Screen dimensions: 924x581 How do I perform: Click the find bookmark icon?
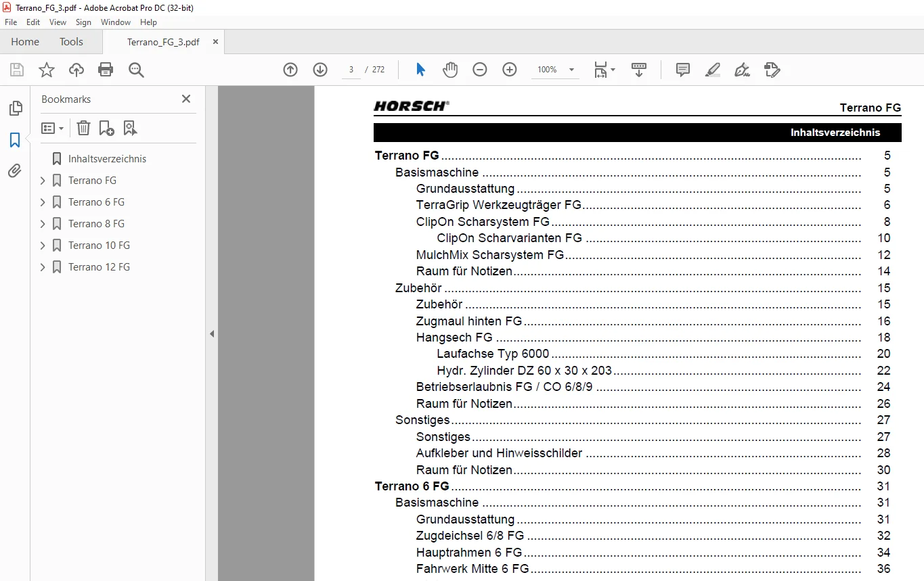(130, 128)
